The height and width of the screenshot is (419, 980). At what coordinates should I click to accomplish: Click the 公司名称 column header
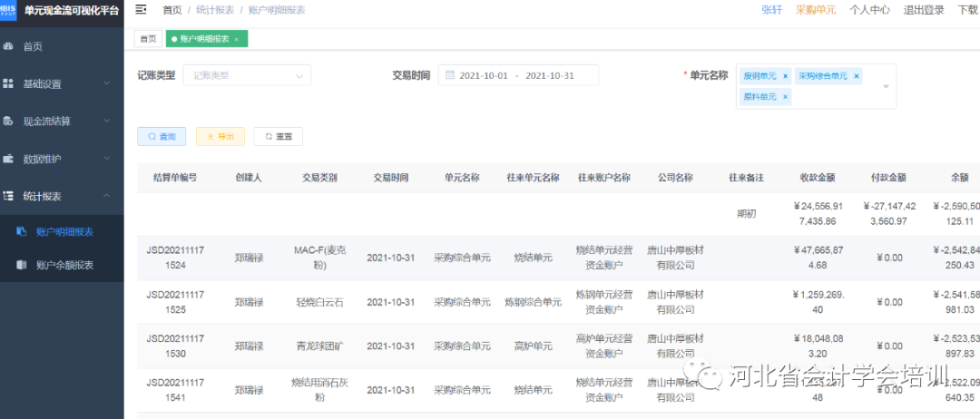tap(676, 178)
